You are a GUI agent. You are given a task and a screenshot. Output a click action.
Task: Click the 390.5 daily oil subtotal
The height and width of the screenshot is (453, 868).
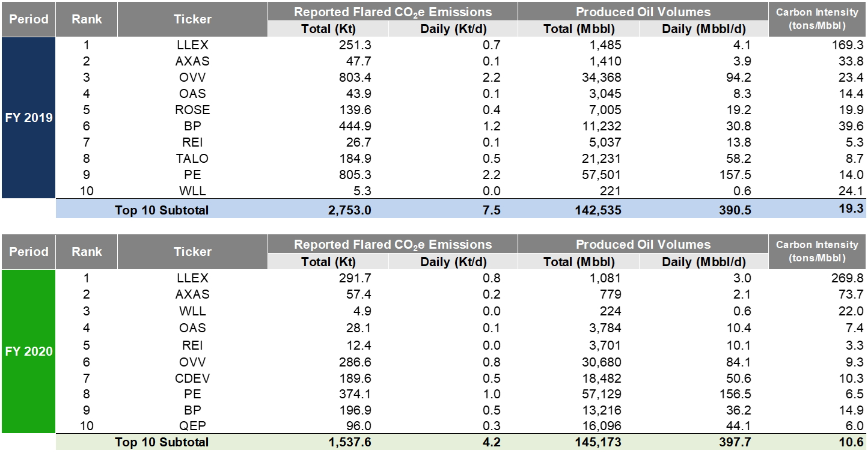[734, 210]
